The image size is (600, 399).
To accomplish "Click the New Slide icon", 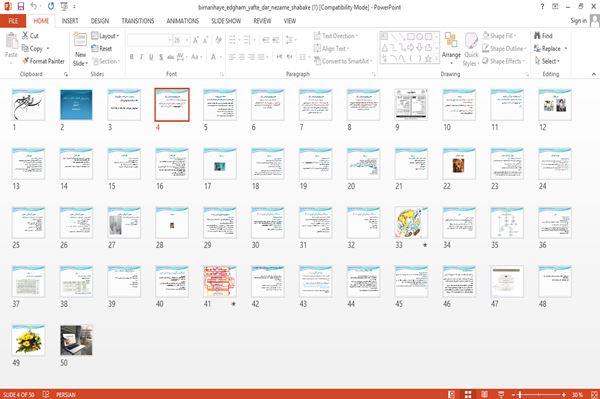I will pos(80,40).
